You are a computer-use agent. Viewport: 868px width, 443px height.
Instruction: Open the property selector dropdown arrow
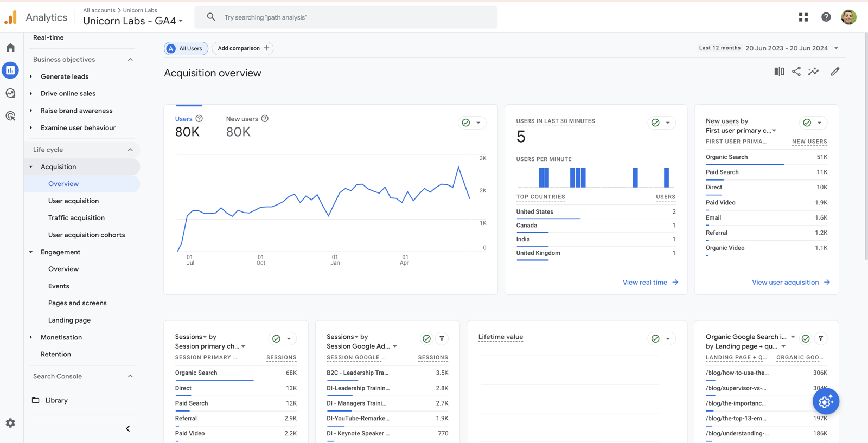pos(181,21)
